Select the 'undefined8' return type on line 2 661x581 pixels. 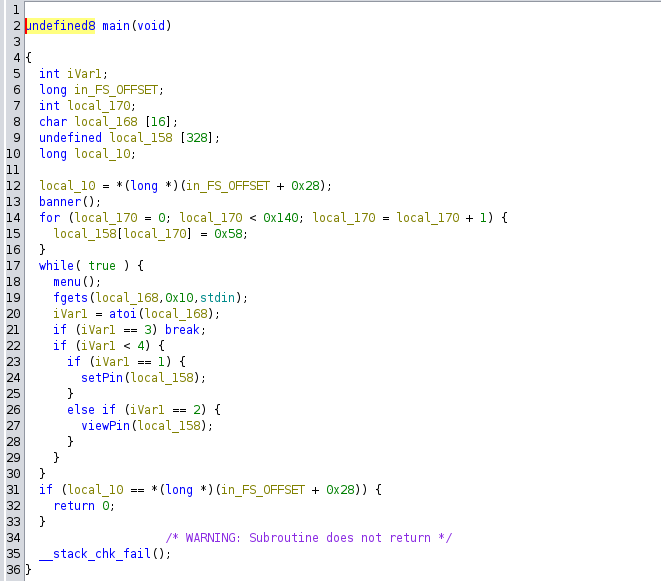pos(60,26)
